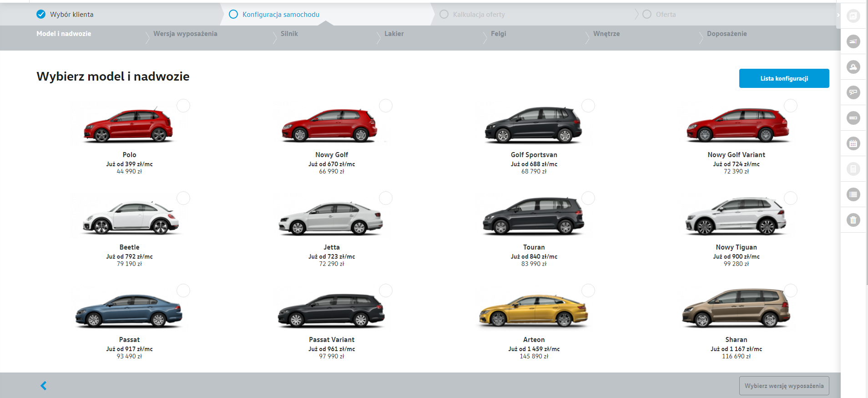Click the brown Sharan car image
Viewport: 868px width, 398px height.
pos(736,309)
